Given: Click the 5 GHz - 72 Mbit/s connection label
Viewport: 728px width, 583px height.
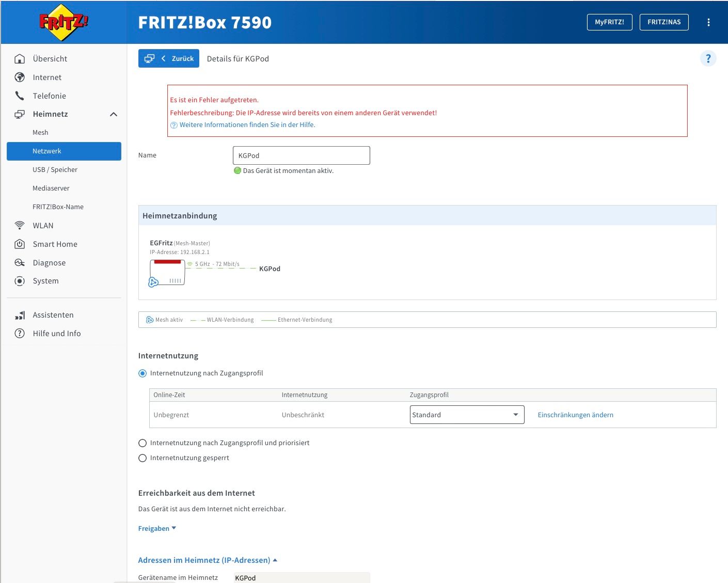Looking at the screenshot, I should coord(217,264).
